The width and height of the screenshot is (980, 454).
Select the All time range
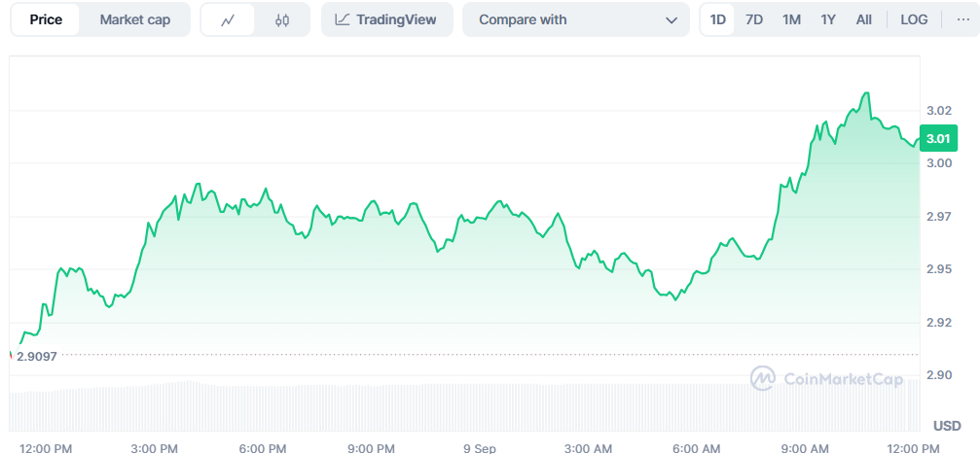pyautogui.click(x=864, y=19)
